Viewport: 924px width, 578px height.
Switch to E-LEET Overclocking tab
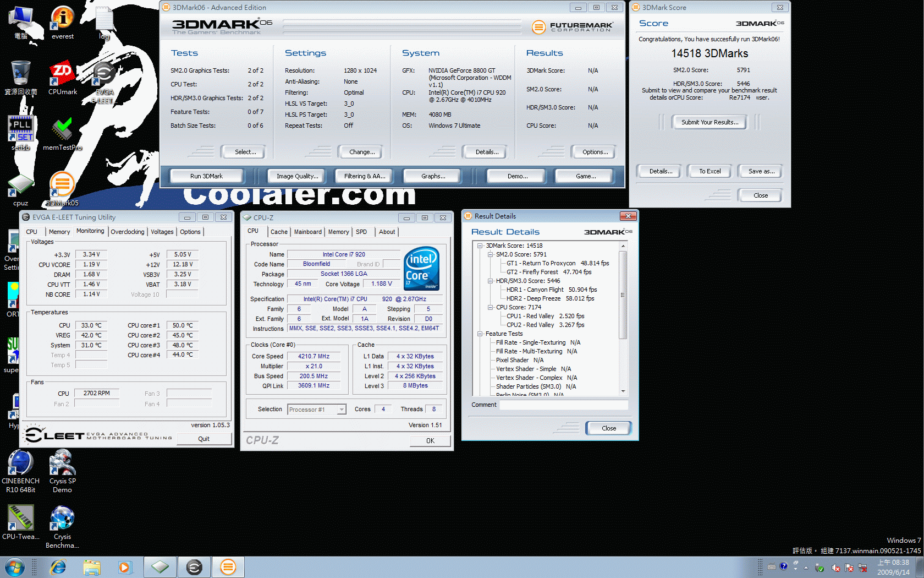[128, 232]
